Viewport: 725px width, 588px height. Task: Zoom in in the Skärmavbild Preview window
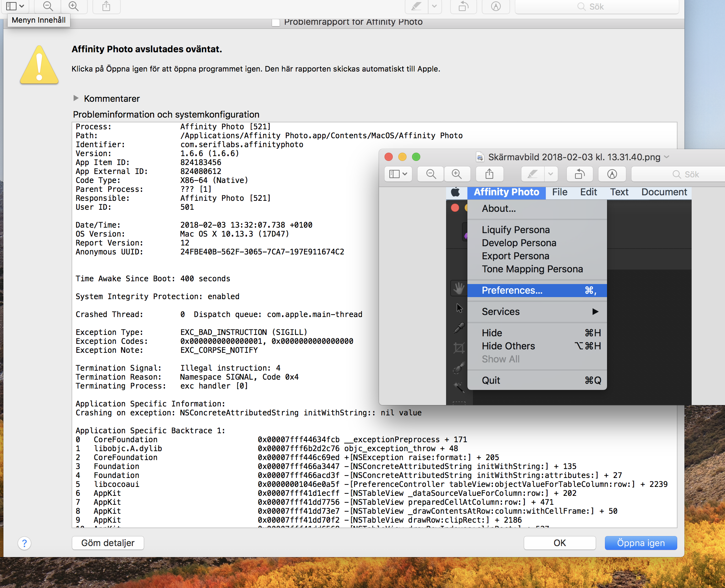click(x=457, y=174)
